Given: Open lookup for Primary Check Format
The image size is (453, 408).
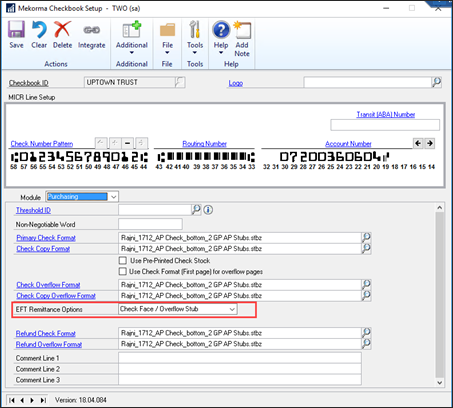Looking at the screenshot, I should click(366, 237).
